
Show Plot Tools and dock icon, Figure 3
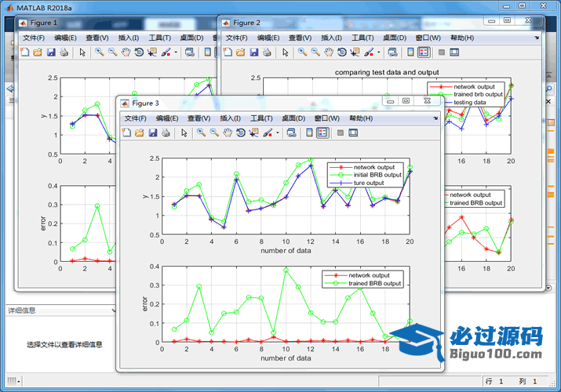(x=353, y=133)
